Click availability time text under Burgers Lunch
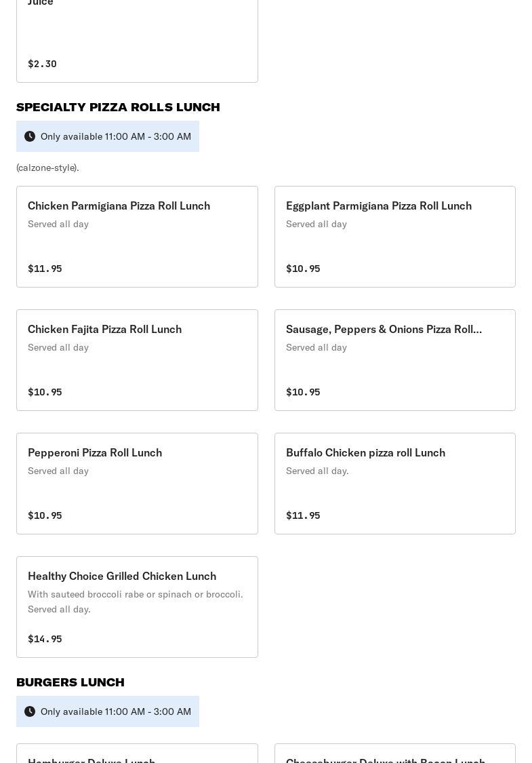The height and width of the screenshot is (763, 532). click(116, 711)
